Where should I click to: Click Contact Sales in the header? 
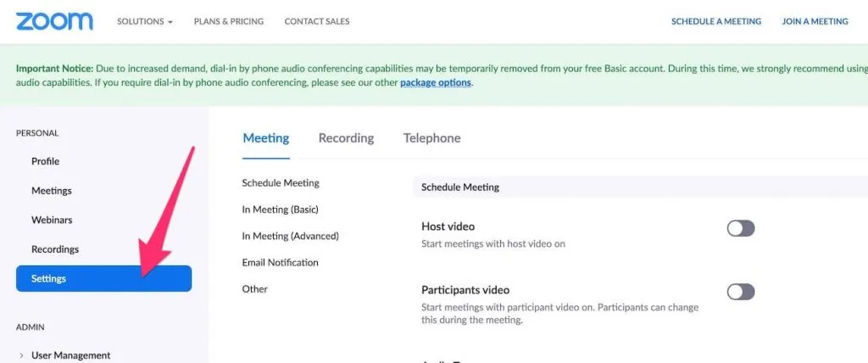pyautogui.click(x=317, y=21)
